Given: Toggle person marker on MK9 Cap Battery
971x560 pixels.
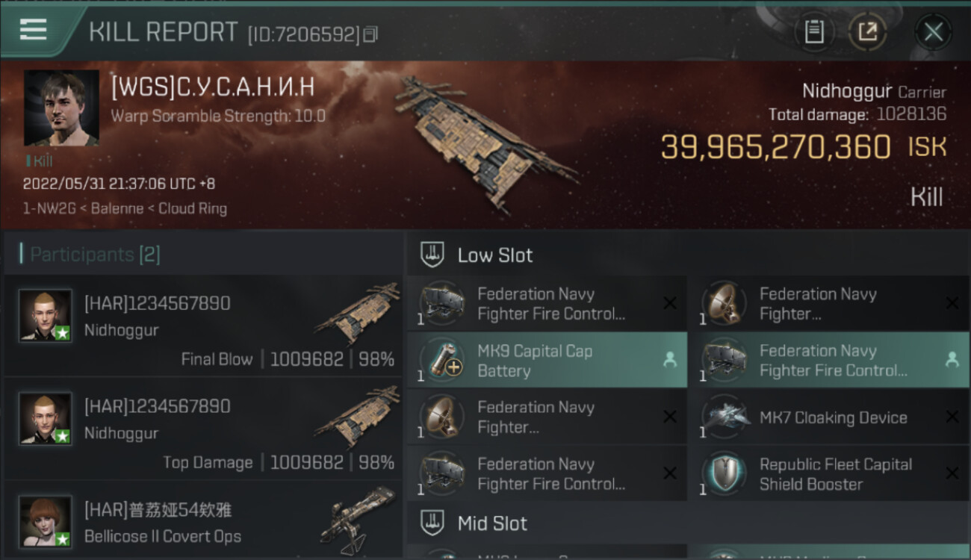Looking at the screenshot, I should [670, 360].
